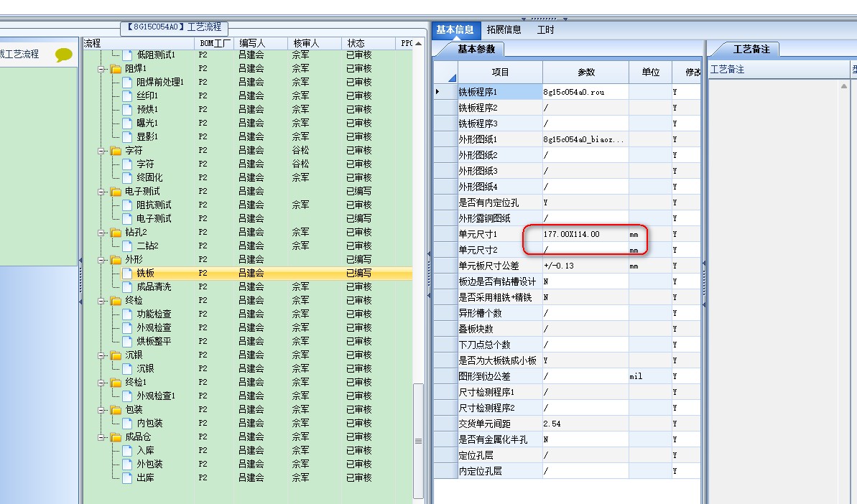Viewport: 857px width, 504px height.
Task: Collapse the 钻孔2 tree node
Action: [x=101, y=233]
